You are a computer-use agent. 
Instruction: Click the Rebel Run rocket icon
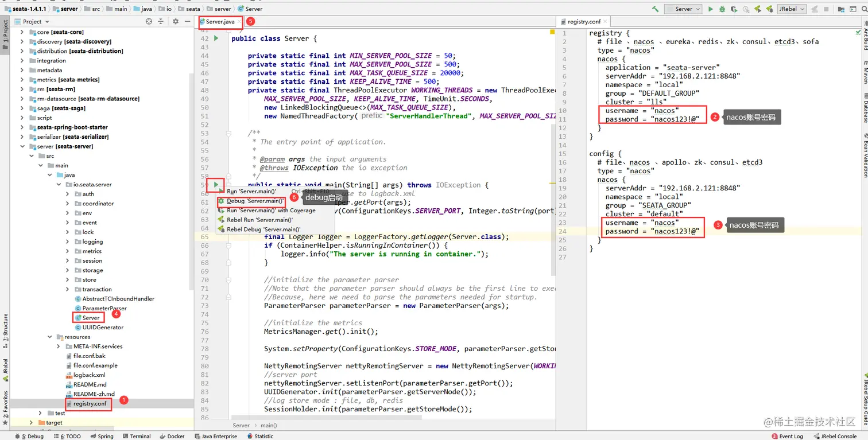758,9
